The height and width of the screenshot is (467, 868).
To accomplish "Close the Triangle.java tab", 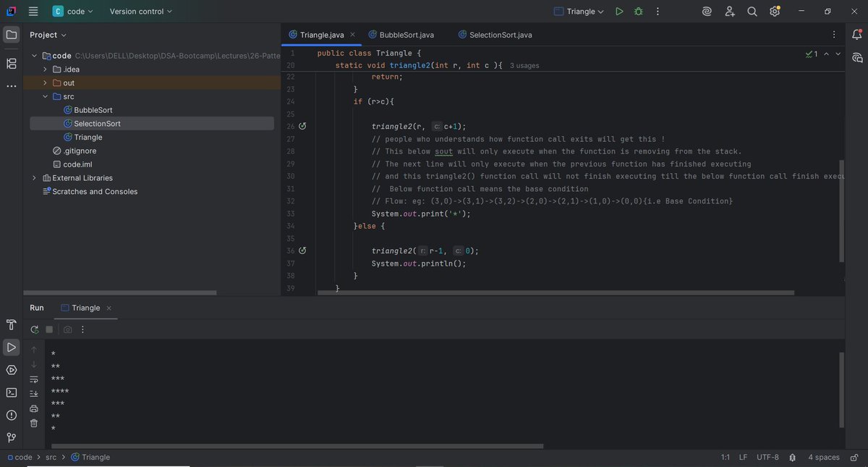I will 352,35.
